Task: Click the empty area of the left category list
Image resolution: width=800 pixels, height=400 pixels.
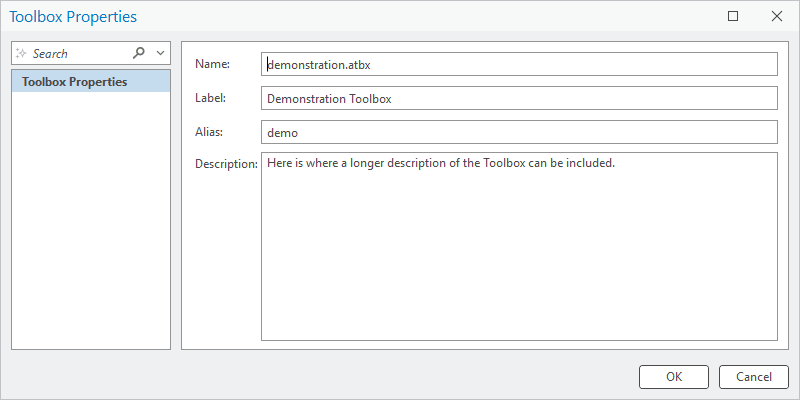Action: (x=91, y=219)
